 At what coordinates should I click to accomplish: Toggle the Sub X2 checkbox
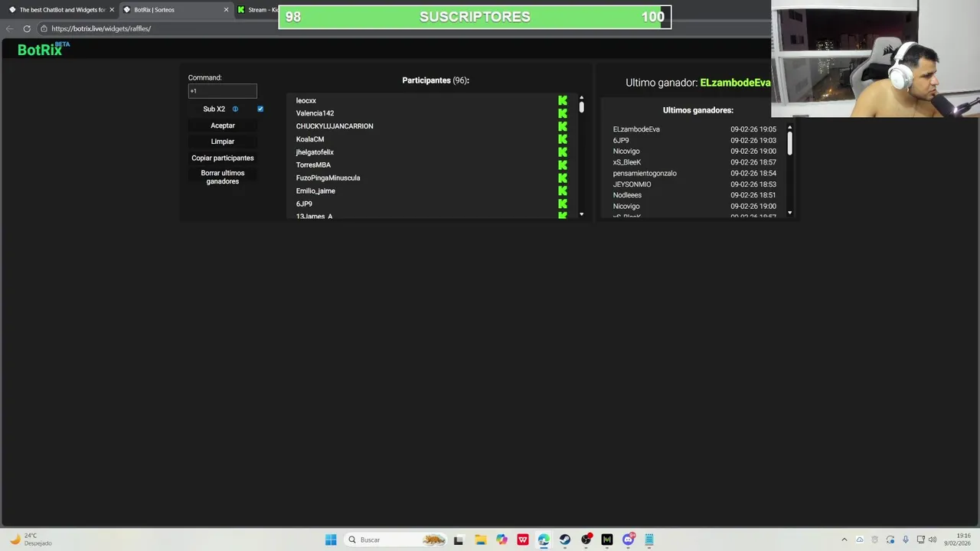pos(260,109)
